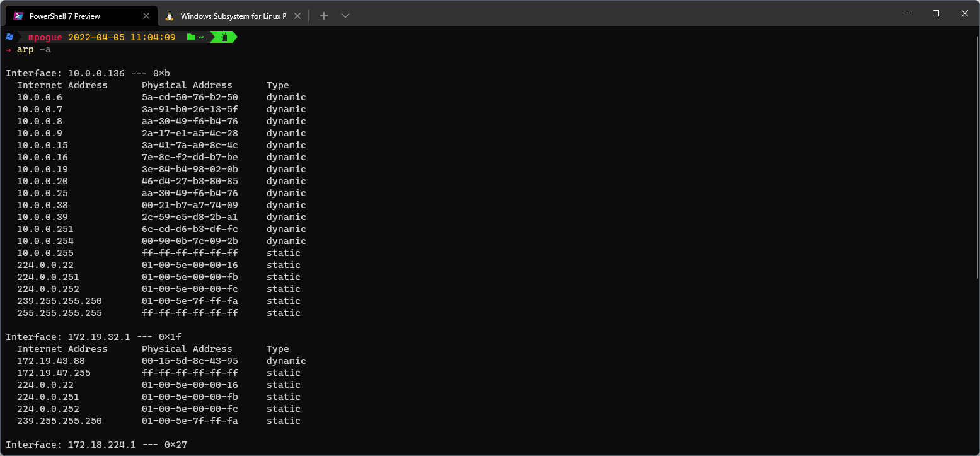This screenshot has height=456, width=980.
Task: Click MAC address 00-90-0b-7c-09-2b
Action: pyautogui.click(x=190, y=241)
